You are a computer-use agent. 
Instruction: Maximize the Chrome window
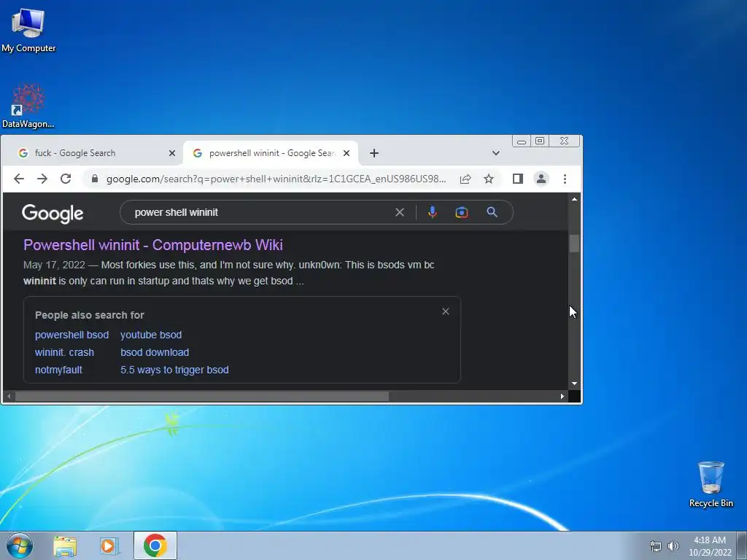tap(540, 141)
